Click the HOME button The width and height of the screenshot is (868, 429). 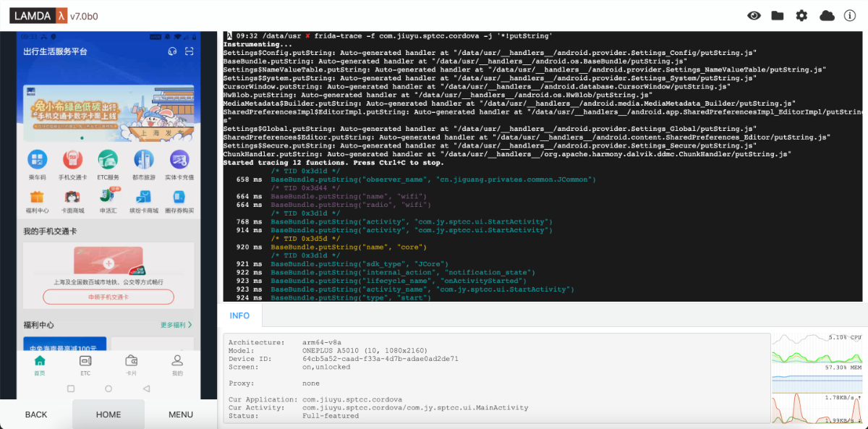(x=109, y=415)
